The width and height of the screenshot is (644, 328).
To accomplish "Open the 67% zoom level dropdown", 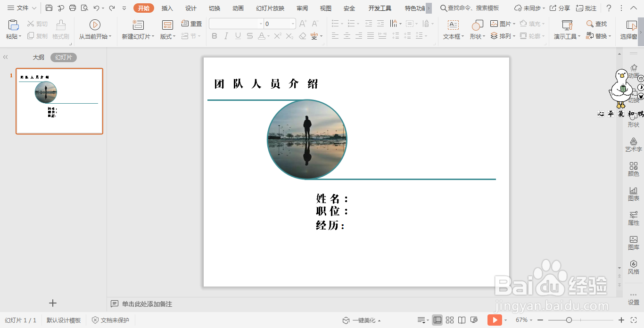I will pyautogui.click(x=529, y=320).
